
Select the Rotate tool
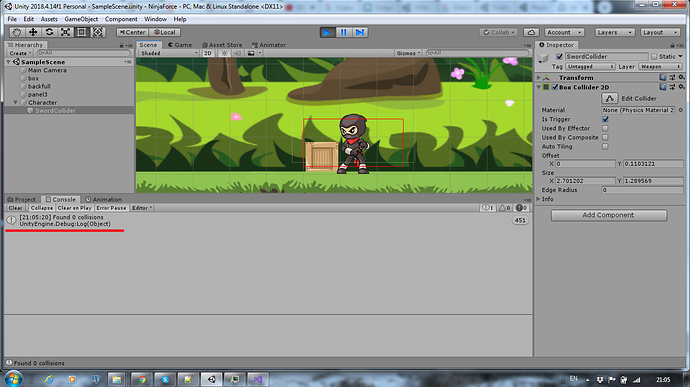[49, 32]
